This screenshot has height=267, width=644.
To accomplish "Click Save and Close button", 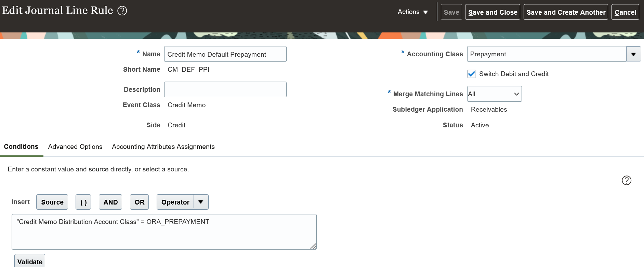I will tap(492, 12).
